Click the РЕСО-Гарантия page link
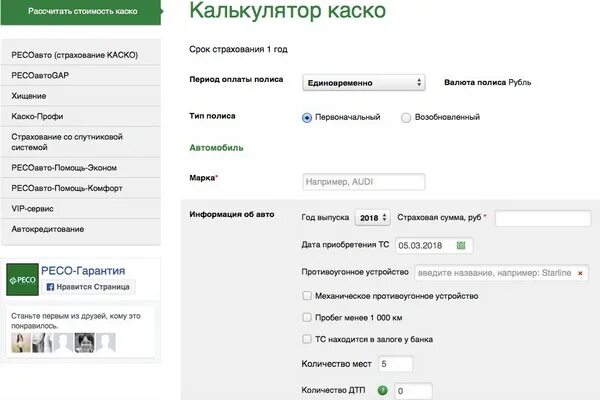 (83, 271)
